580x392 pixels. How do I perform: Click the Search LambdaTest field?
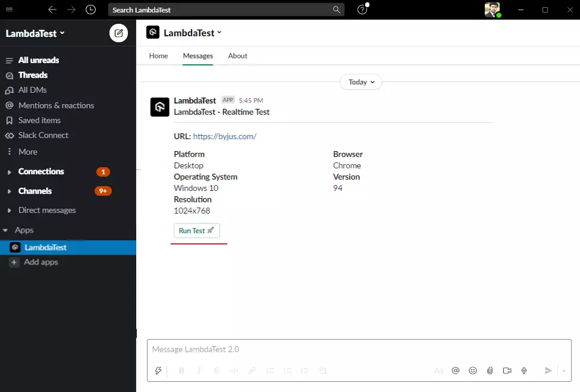[x=226, y=10]
